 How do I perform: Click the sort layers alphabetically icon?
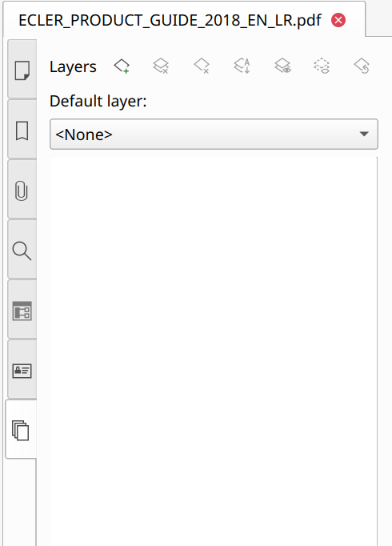pyautogui.click(x=242, y=66)
